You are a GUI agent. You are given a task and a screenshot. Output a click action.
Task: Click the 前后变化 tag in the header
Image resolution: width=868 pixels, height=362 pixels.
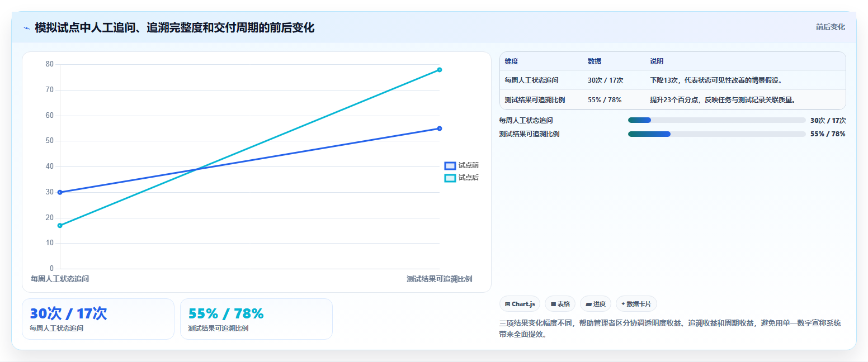pos(830,27)
